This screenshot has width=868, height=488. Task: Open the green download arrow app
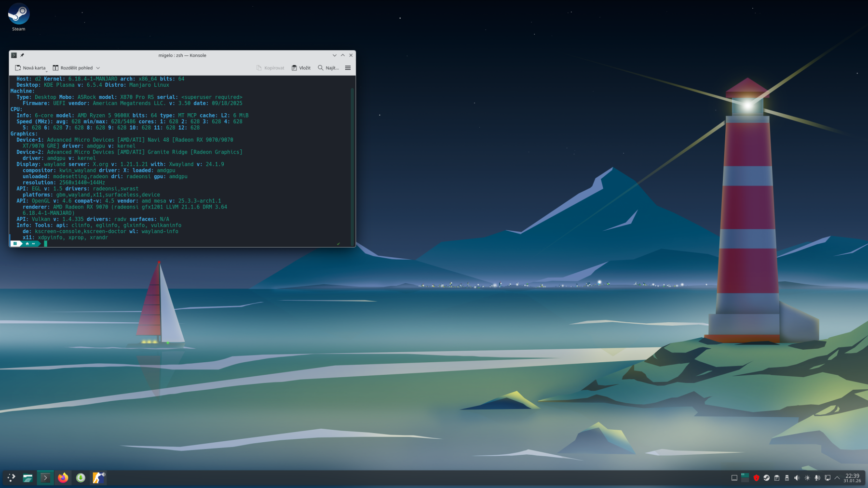pyautogui.click(x=81, y=478)
